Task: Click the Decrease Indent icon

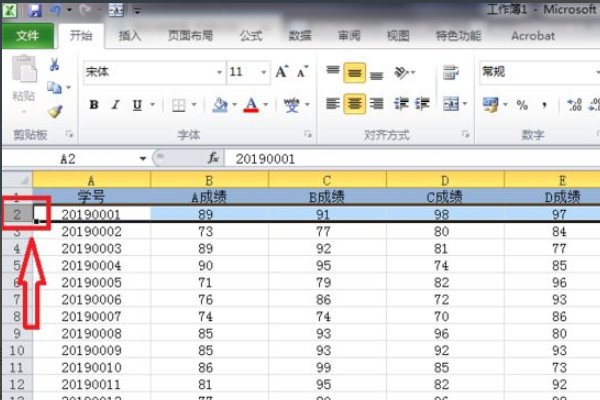Action: click(x=401, y=104)
